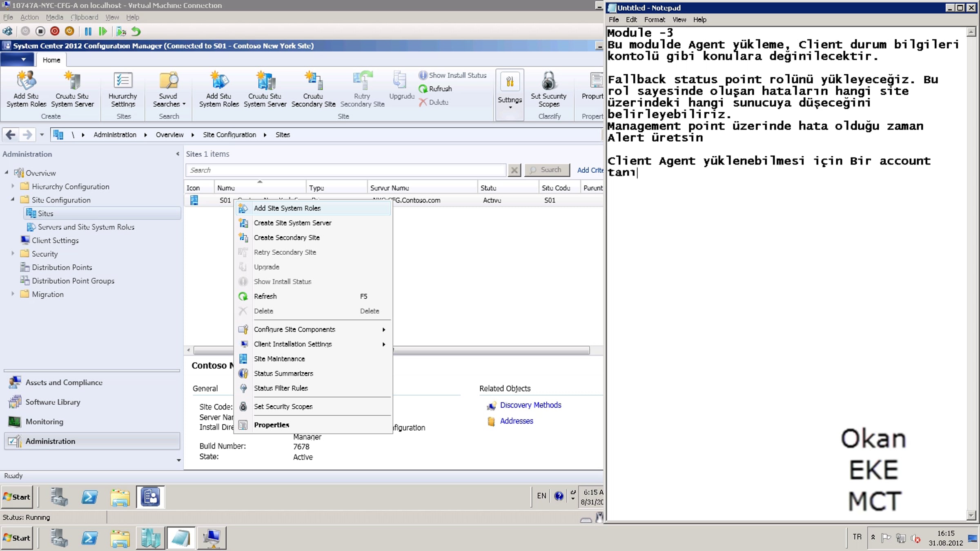Viewport: 980px width, 551px height.
Task: Click the PowerShell icon in the VM taskbar
Action: pos(89,497)
